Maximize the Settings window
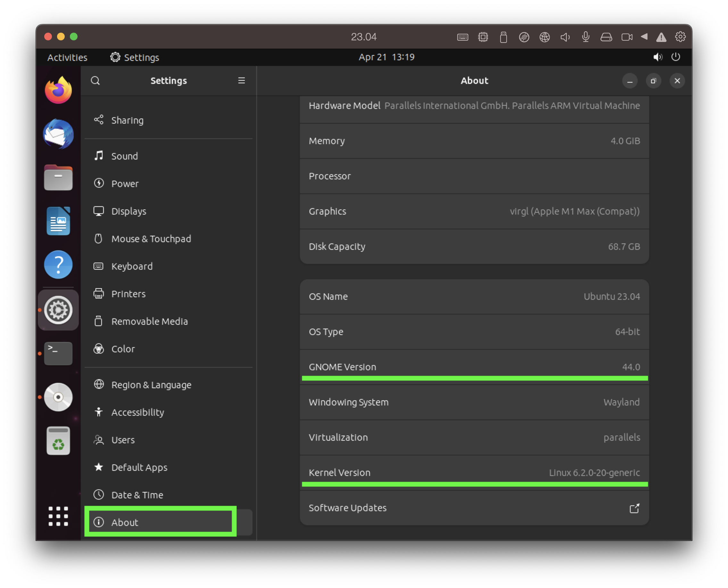Screen dimensions: 728x588 click(653, 81)
